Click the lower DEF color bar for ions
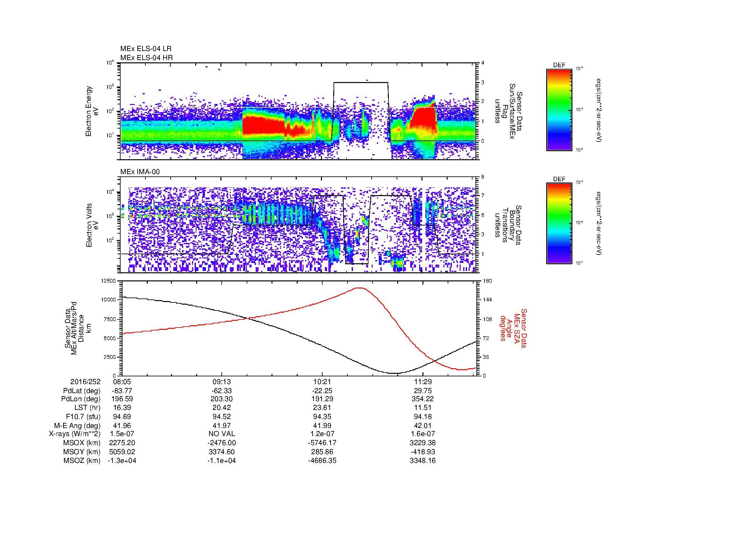The height and width of the screenshot is (534, 756). click(x=559, y=224)
